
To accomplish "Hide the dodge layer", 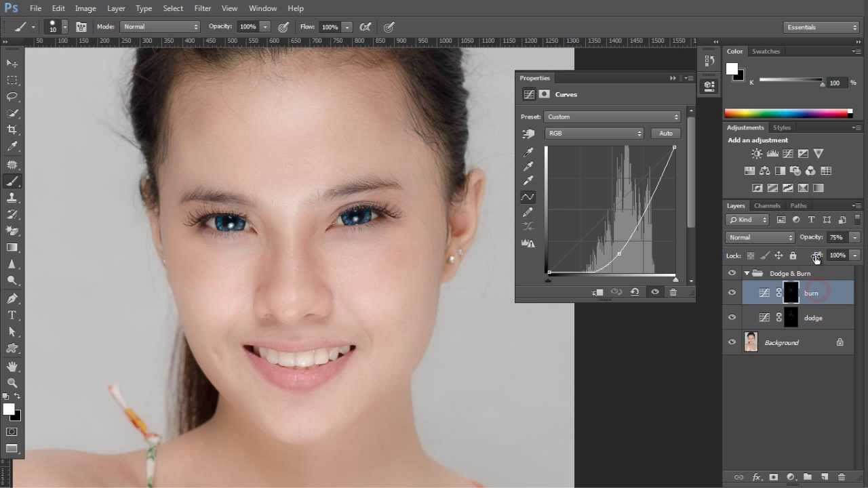I will (x=732, y=317).
